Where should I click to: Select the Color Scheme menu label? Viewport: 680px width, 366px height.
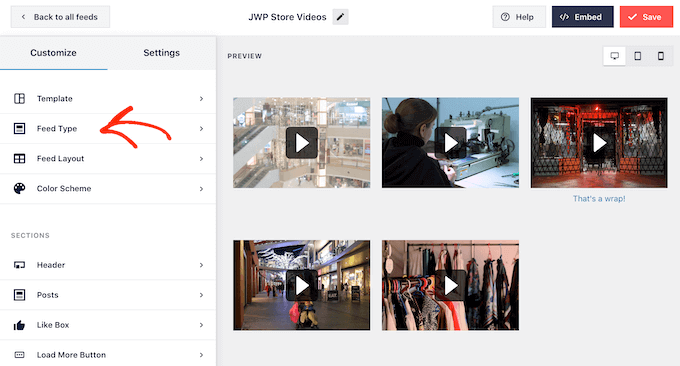64,188
